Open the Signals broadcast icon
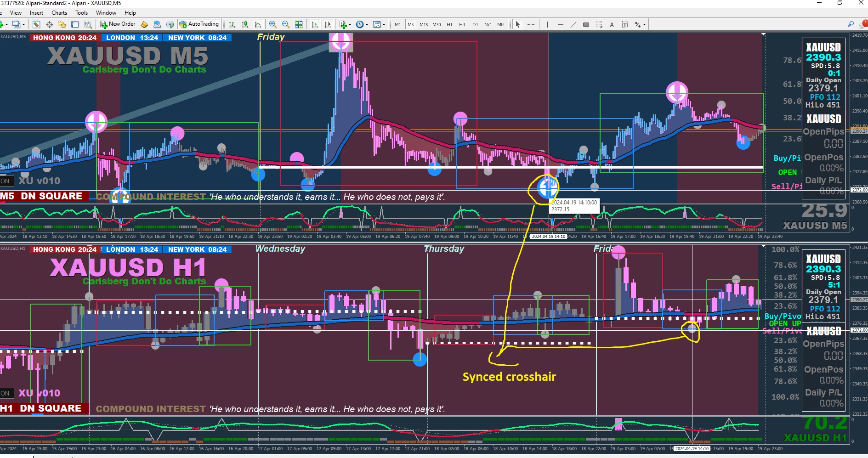This screenshot has height=458, width=868. coord(170,24)
